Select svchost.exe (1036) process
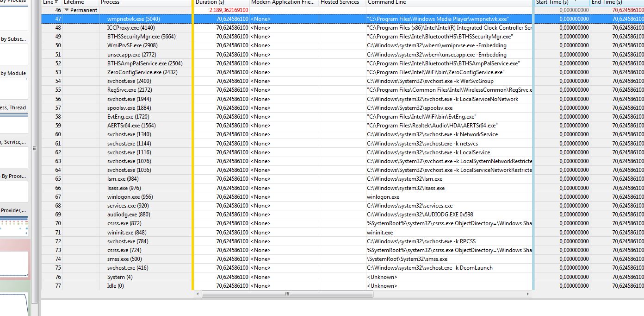Viewport: 644px width, 316px height. (x=129, y=170)
